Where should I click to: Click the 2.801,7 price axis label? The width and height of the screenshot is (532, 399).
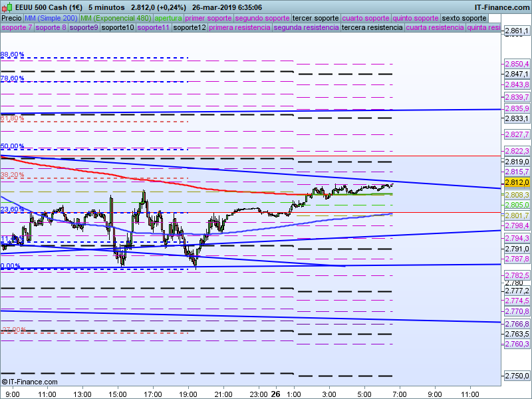coord(517,215)
